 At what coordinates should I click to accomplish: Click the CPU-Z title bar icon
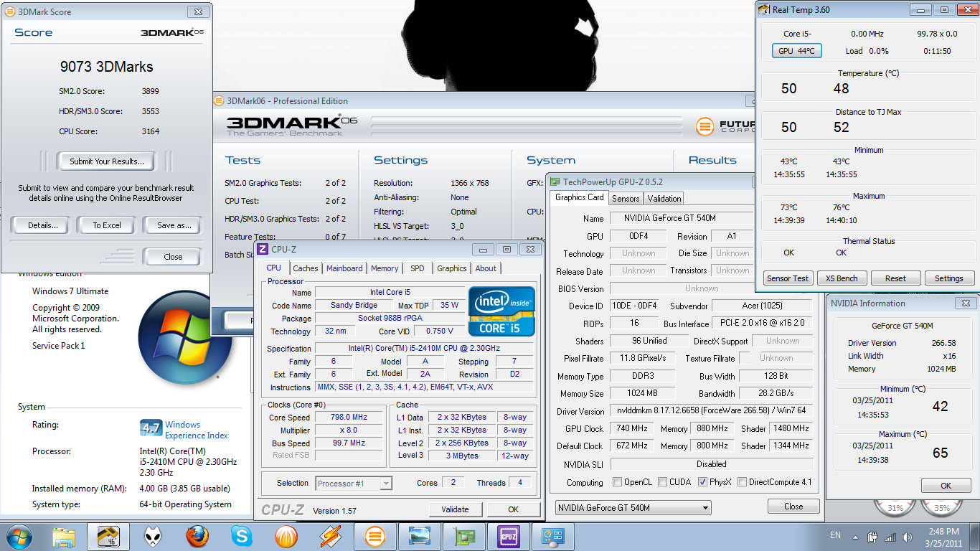[x=263, y=249]
